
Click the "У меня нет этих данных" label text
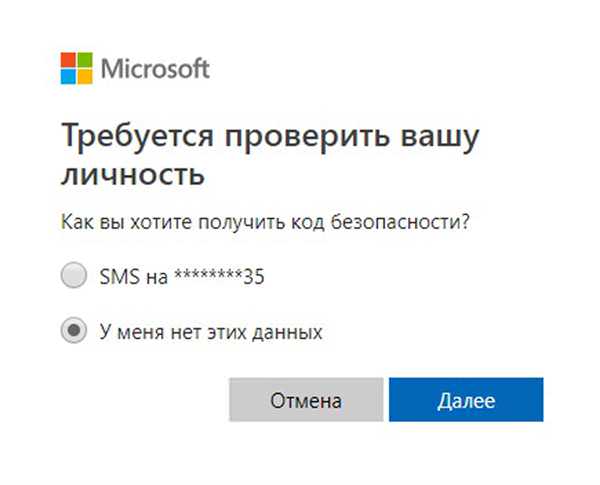[211, 331]
